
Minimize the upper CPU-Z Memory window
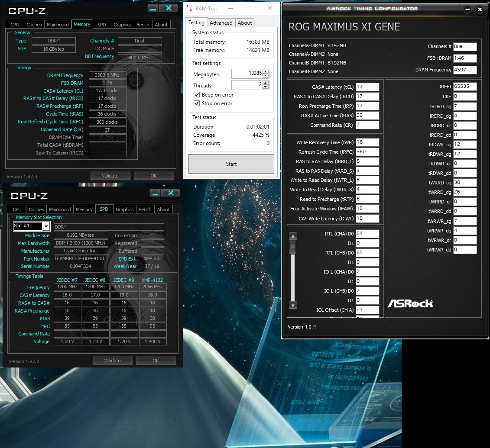tap(153, 8)
